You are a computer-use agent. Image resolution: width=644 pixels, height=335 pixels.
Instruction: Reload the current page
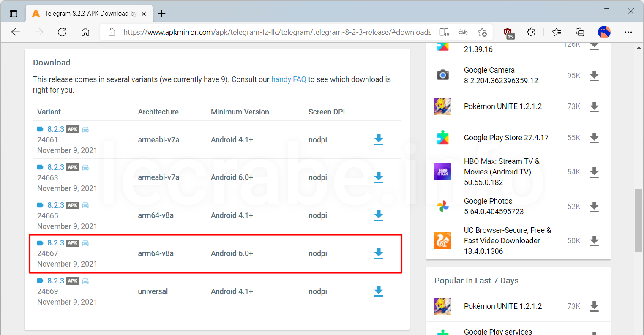(x=62, y=32)
